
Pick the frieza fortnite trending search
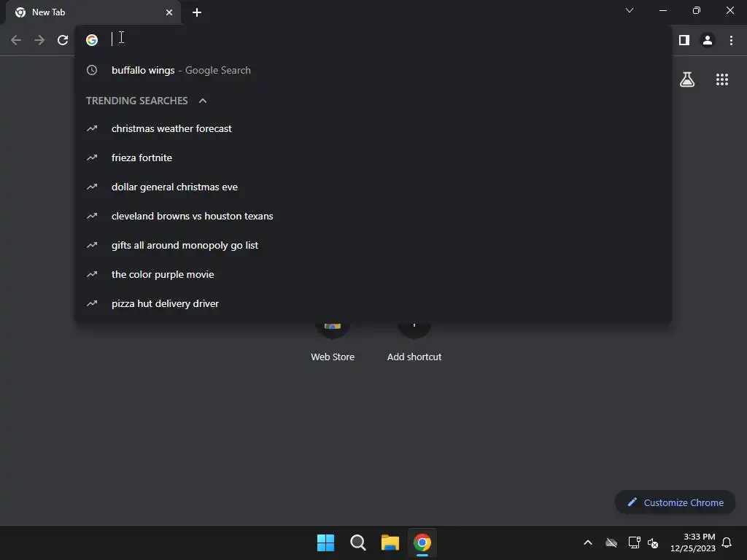[373, 157]
